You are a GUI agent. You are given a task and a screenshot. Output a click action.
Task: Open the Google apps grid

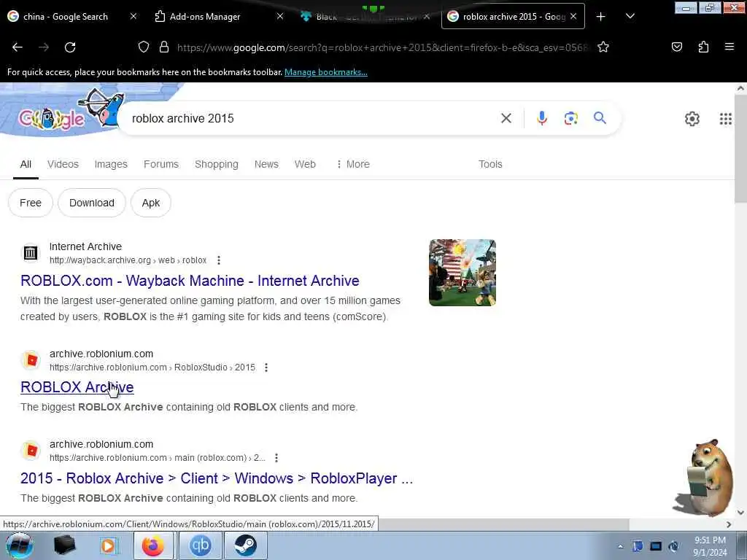(x=725, y=119)
